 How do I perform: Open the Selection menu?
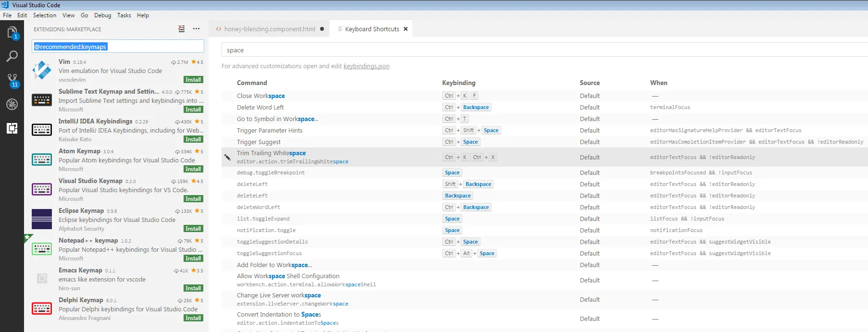pos(45,15)
